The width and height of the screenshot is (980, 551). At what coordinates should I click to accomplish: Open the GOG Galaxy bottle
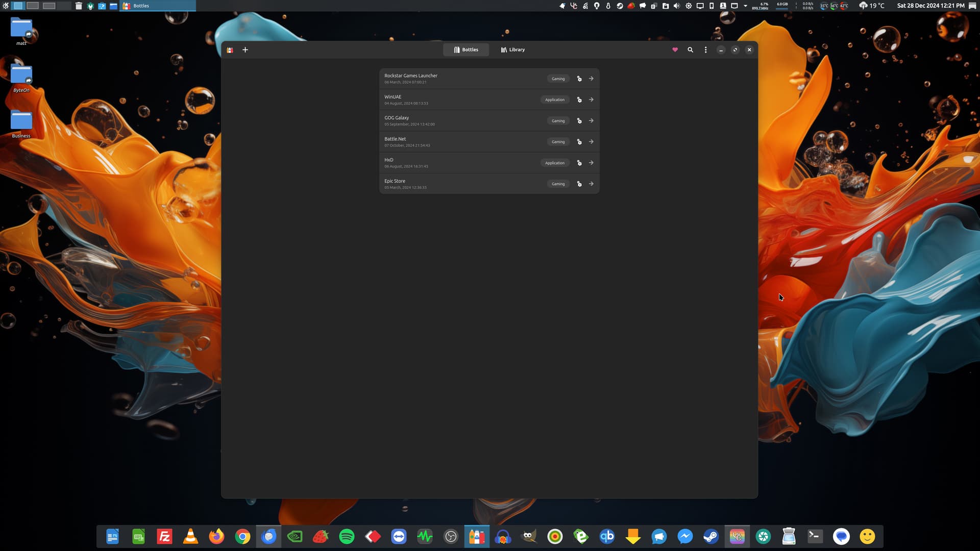tap(489, 121)
